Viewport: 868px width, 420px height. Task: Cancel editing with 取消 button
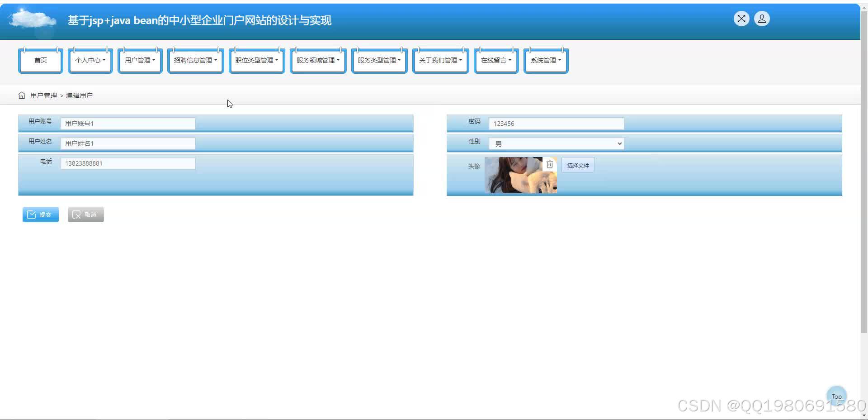pyautogui.click(x=86, y=215)
